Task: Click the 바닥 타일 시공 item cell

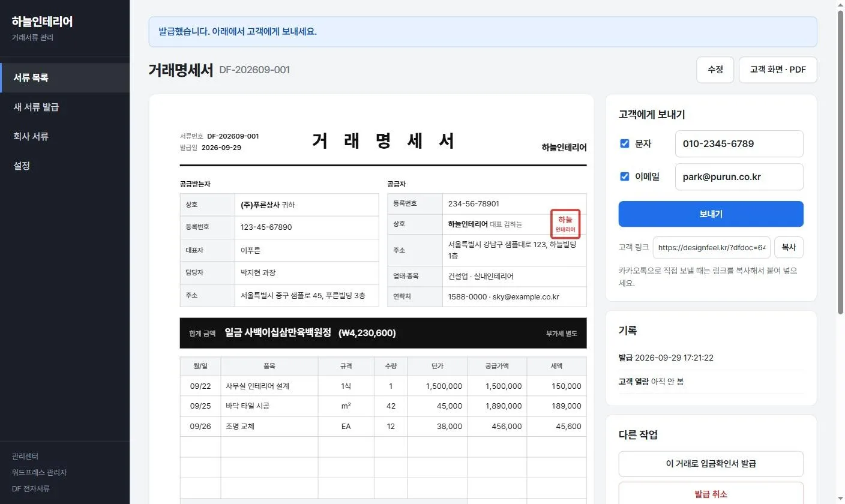Action: pos(269,406)
